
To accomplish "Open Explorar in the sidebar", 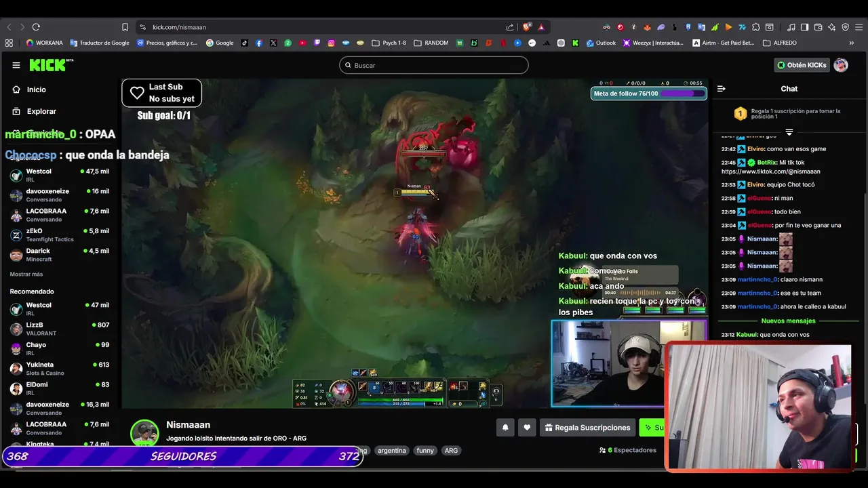I will pos(41,111).
